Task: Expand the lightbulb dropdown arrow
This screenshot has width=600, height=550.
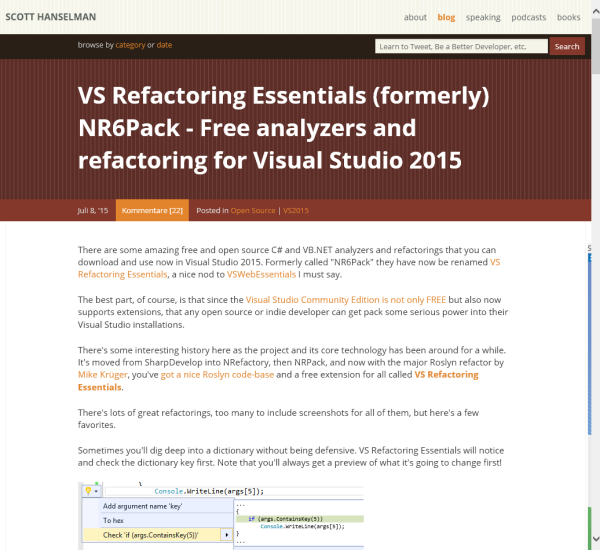Action: coord(96,491)
